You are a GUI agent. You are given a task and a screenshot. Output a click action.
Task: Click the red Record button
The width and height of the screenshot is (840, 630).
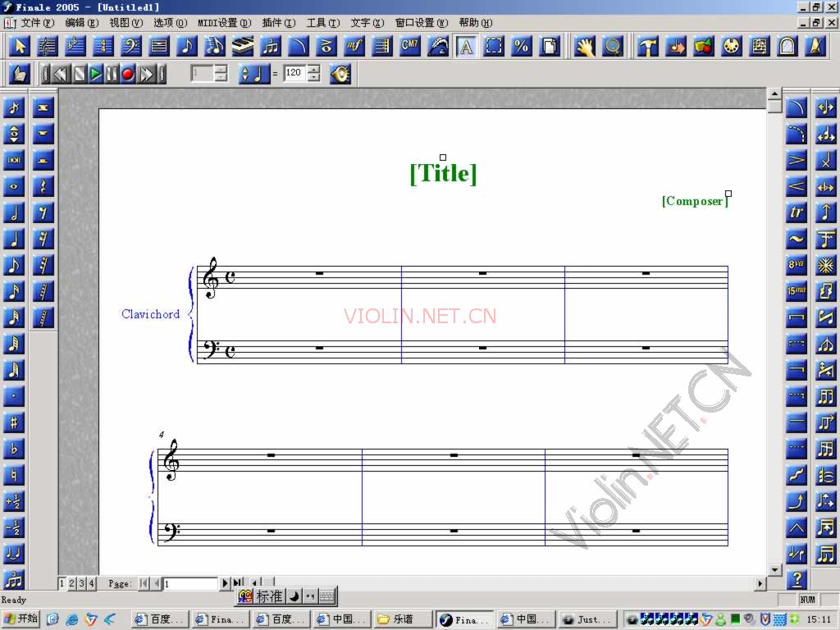click(127, 74)
